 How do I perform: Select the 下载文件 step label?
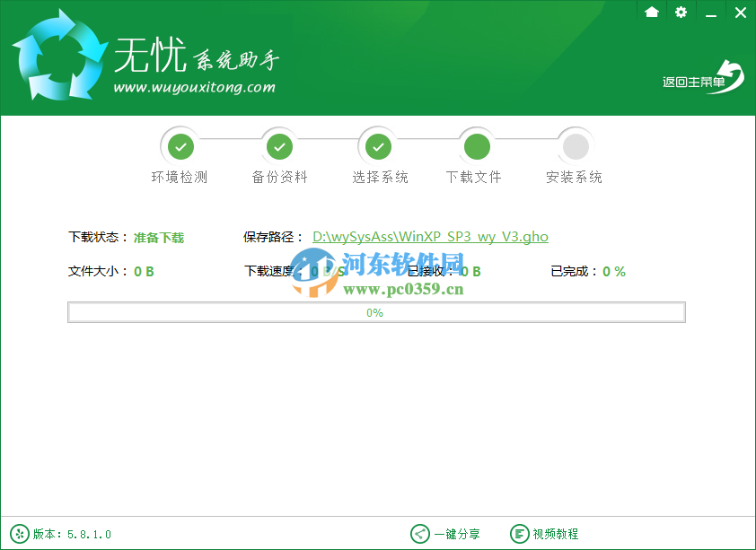point(474,177)
